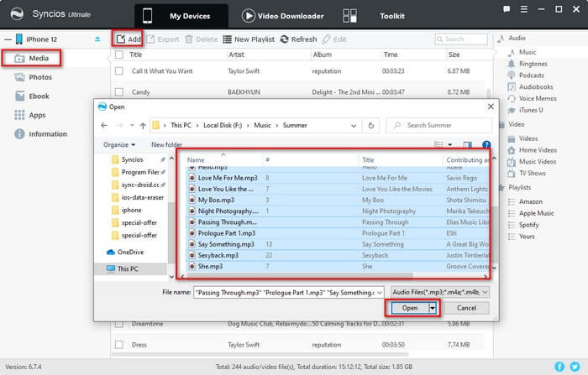Select This PC in navigation pane
This screenshot has width=588, height=375.
pos(123,268)
